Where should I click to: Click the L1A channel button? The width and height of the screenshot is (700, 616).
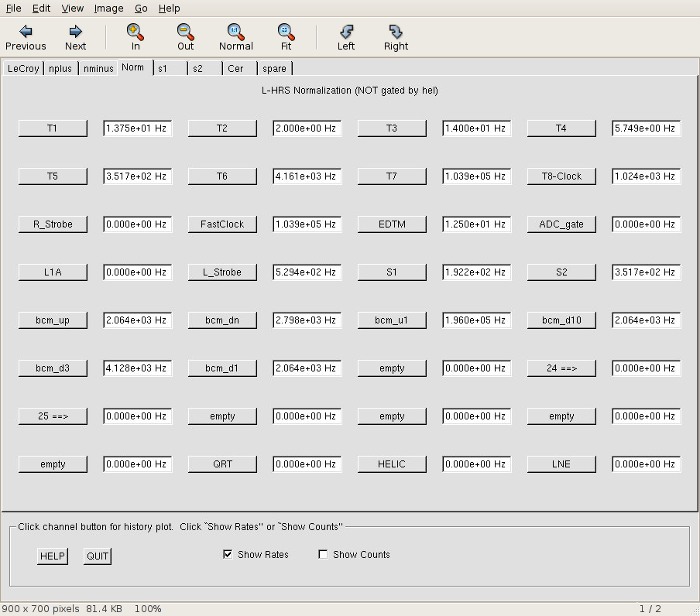(53, 272)
